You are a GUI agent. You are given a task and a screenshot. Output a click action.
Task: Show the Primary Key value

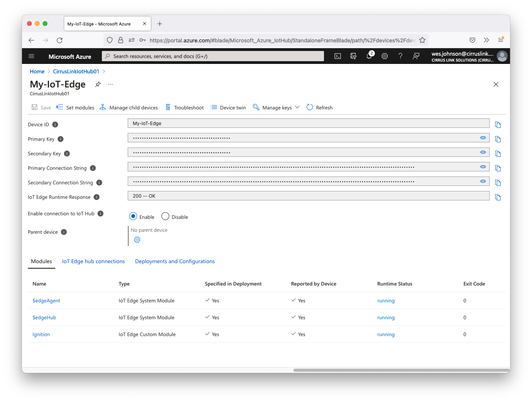(x=483, y=138)
